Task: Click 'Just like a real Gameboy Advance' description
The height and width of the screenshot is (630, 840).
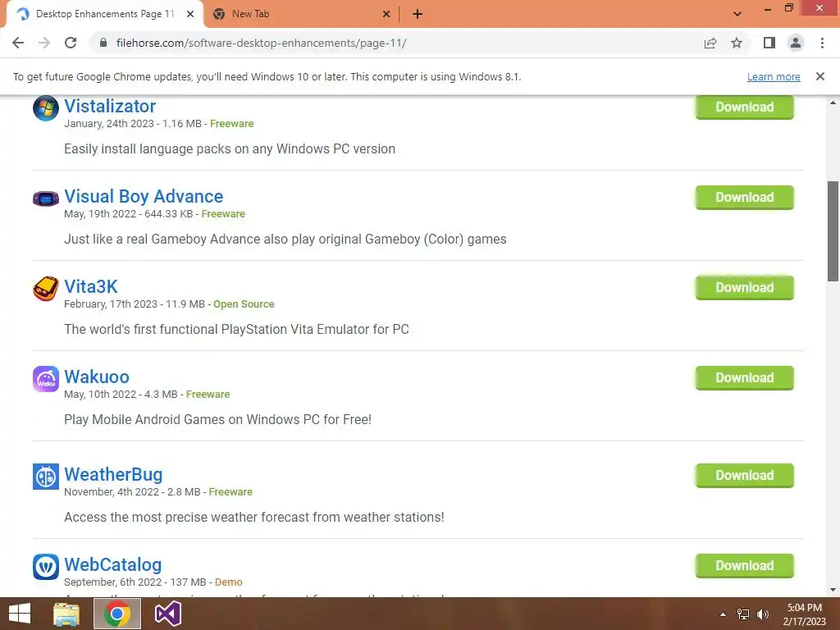Action: pyautogui.click(x=285, y=240)
